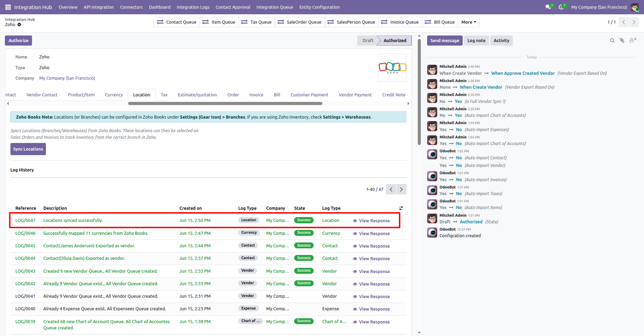Expand the More dropdown menu
The height and width of the screenshot is (336, 644).
tap(469, 22)
